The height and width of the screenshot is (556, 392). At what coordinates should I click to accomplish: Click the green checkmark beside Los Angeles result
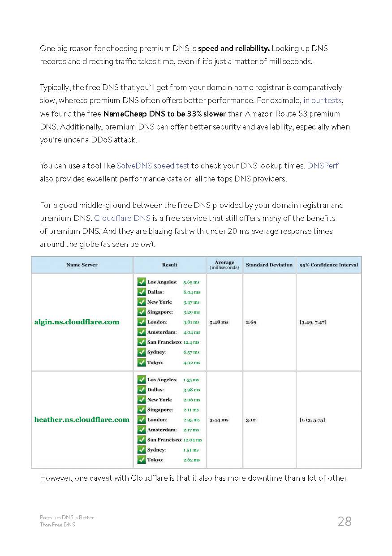(142, 282)
